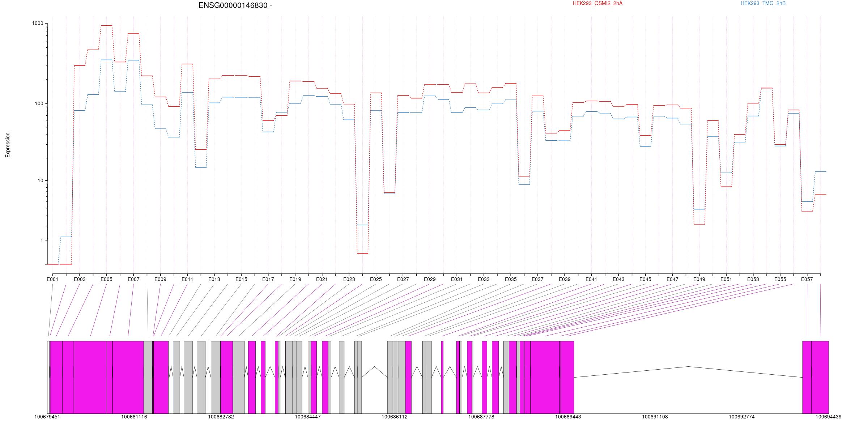The height and width of the screenshot is (434, 868).
Task: Click exon label E011
Action: tap(187, 279)
